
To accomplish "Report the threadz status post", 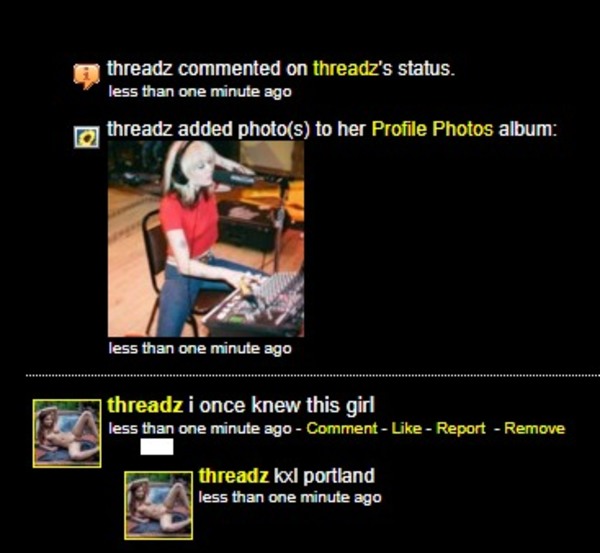I will (x=461, y=428).
